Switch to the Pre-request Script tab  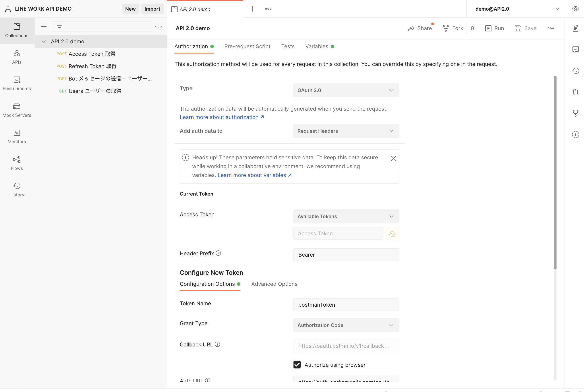pos(247,46)
